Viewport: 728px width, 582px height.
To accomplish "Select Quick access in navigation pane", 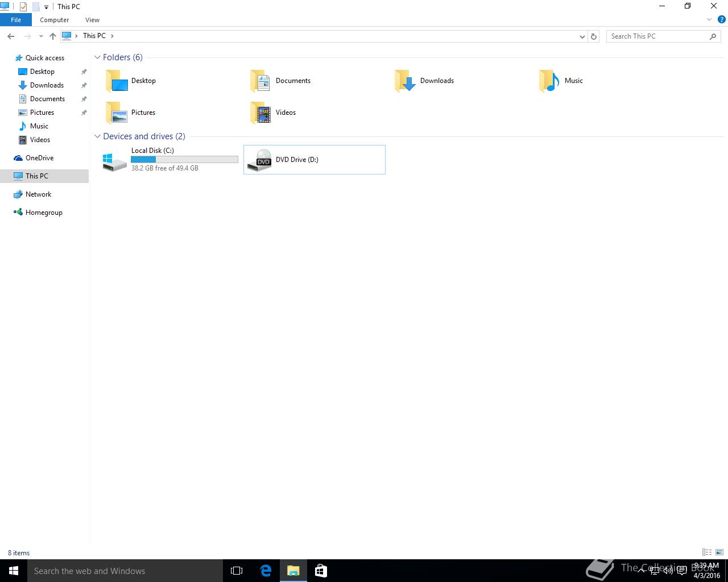I will (44, 58).
